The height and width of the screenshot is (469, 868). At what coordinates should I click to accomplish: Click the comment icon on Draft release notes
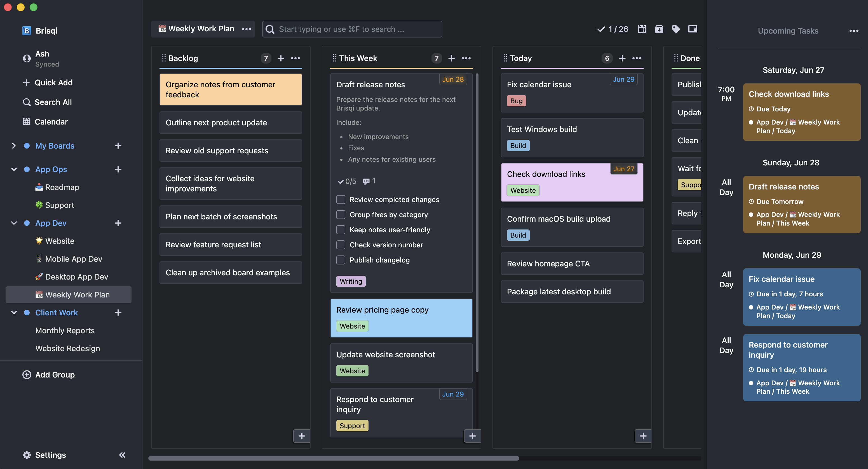coord(366,182)
